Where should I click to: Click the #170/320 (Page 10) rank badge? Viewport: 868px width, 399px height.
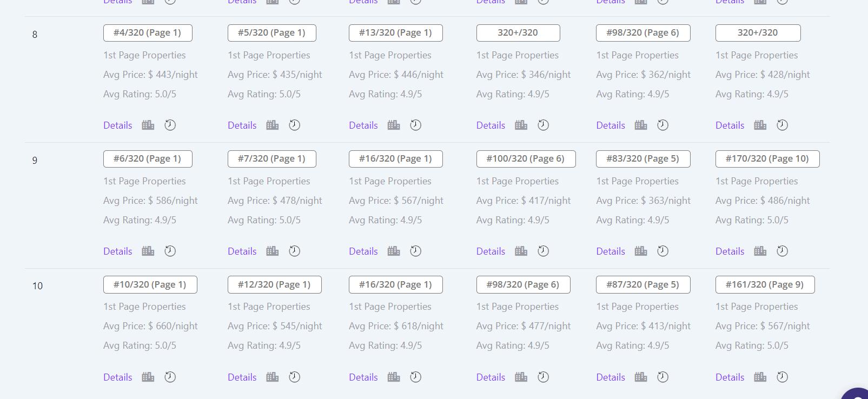pyautogui.click(x=767, y=159)
